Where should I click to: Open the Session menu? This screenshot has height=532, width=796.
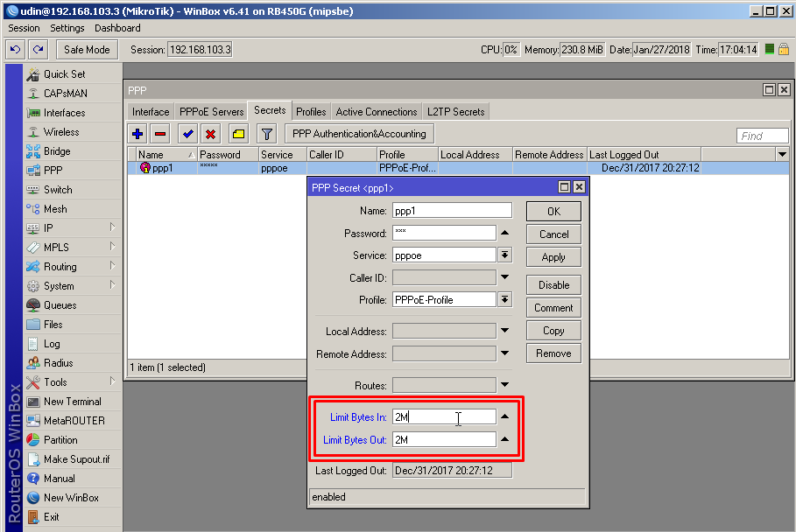point(24,28)
